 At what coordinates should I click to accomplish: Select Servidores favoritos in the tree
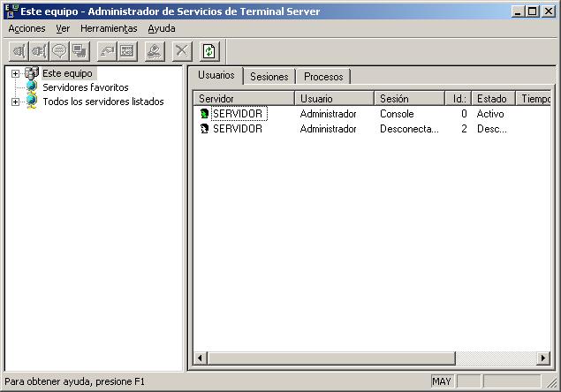click(85, 87)
